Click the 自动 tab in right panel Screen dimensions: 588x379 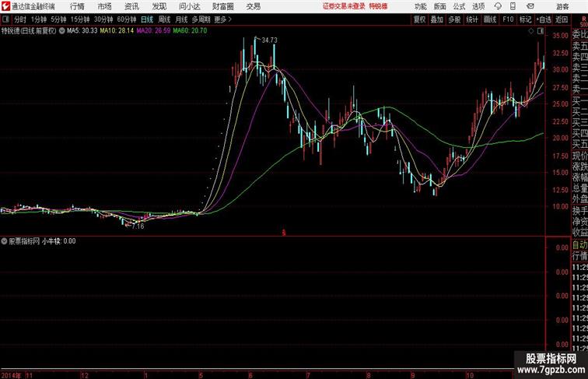[579, 245]
